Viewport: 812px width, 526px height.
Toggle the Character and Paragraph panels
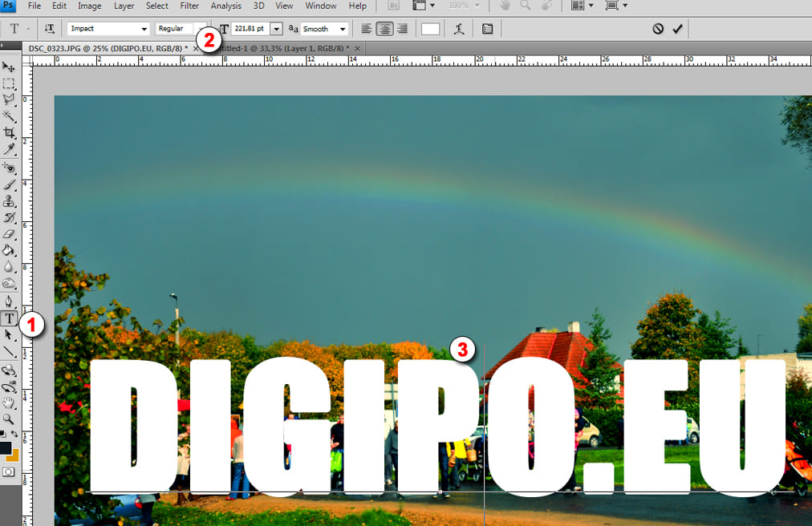click(487, 29)
